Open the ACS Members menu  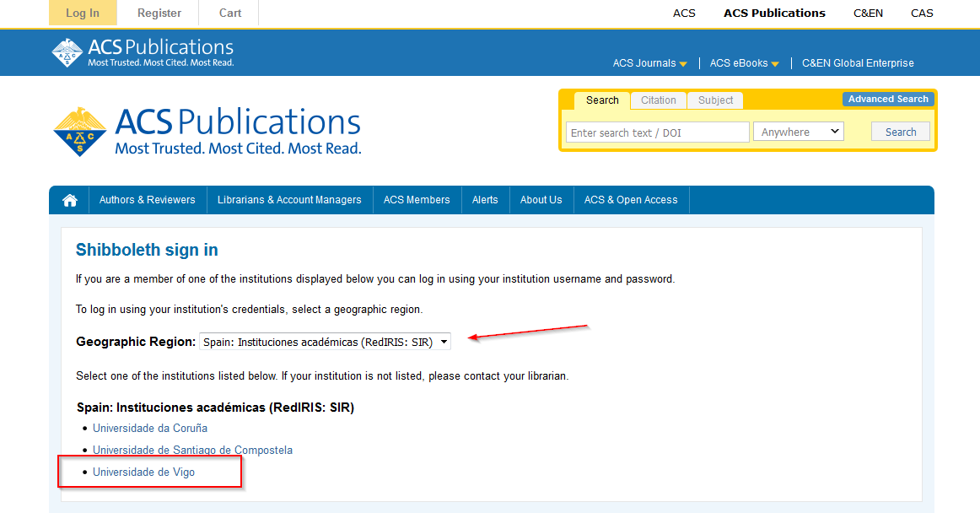coord(417,200)
